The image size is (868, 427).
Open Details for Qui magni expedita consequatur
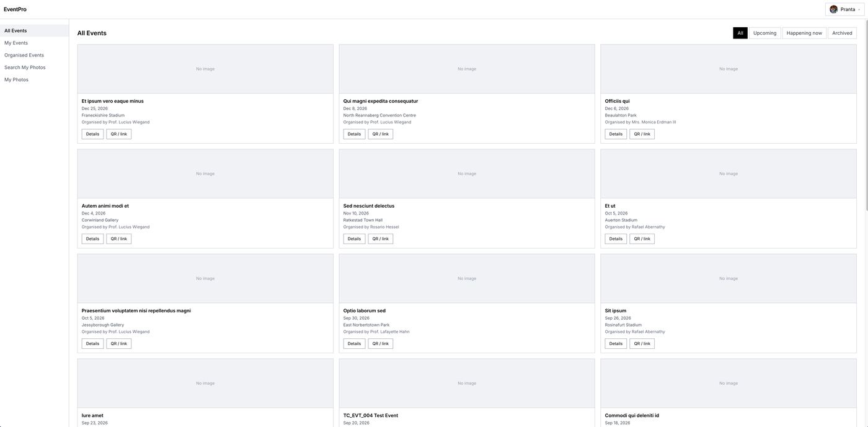point(354,134)
